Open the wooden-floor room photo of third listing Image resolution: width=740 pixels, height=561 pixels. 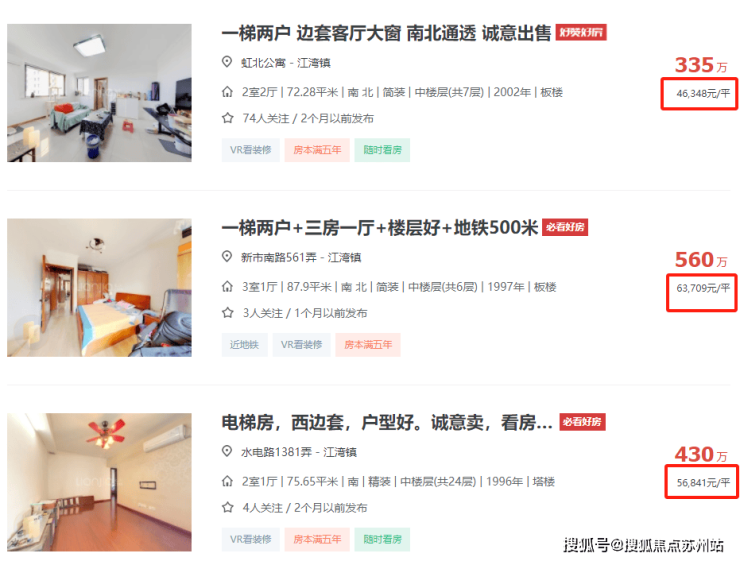point(99,482)
